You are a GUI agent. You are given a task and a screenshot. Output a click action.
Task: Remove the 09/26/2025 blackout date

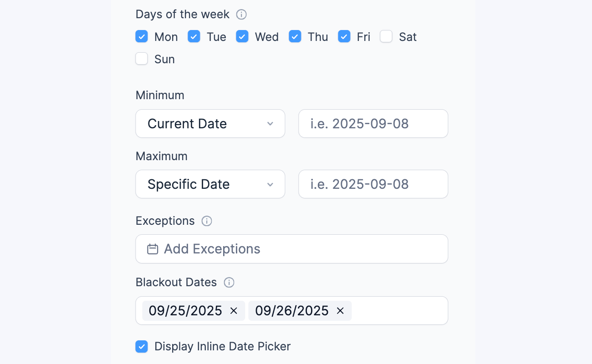pos(340,311)
